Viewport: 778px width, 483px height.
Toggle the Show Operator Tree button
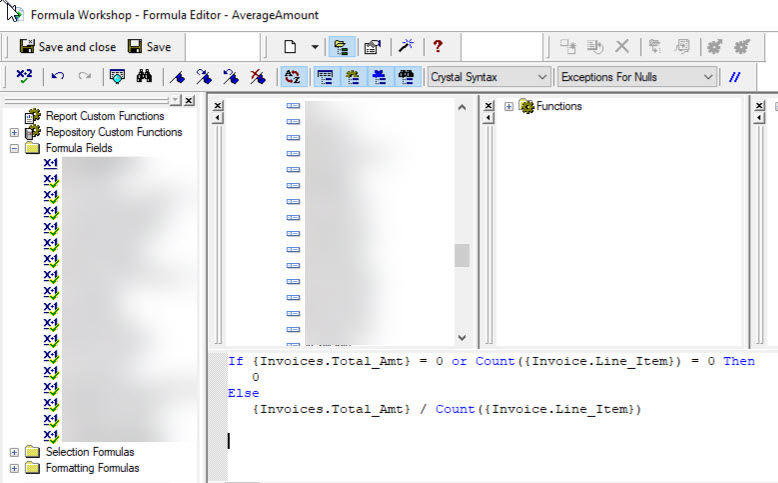380,77
